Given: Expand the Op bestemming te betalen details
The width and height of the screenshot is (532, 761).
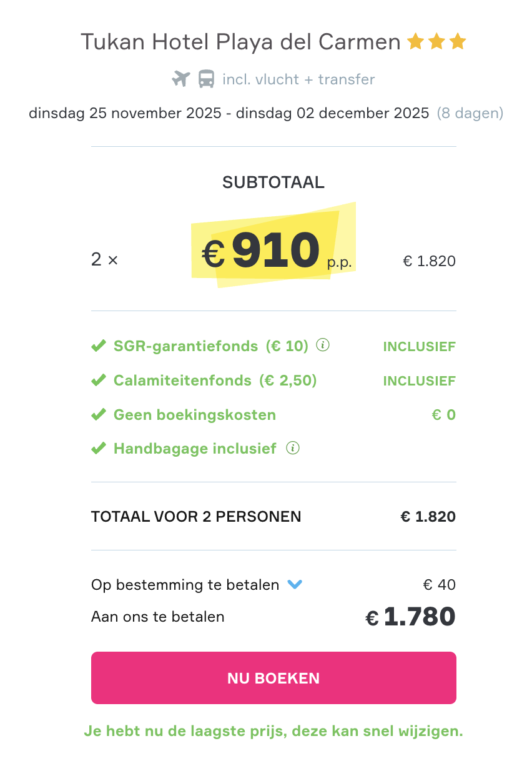Looking at the screenshot, I should pyautogui.click(x=294, y=584).
